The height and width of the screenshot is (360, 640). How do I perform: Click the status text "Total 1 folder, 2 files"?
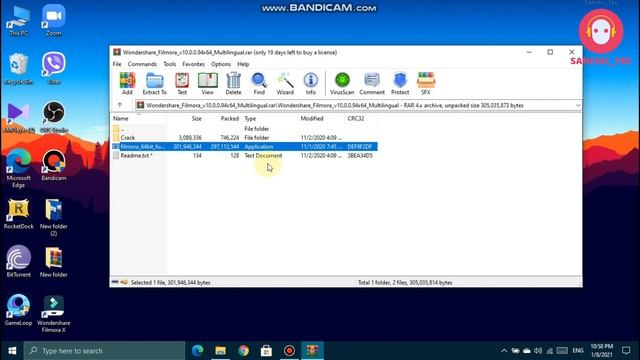tap(387, 282)
